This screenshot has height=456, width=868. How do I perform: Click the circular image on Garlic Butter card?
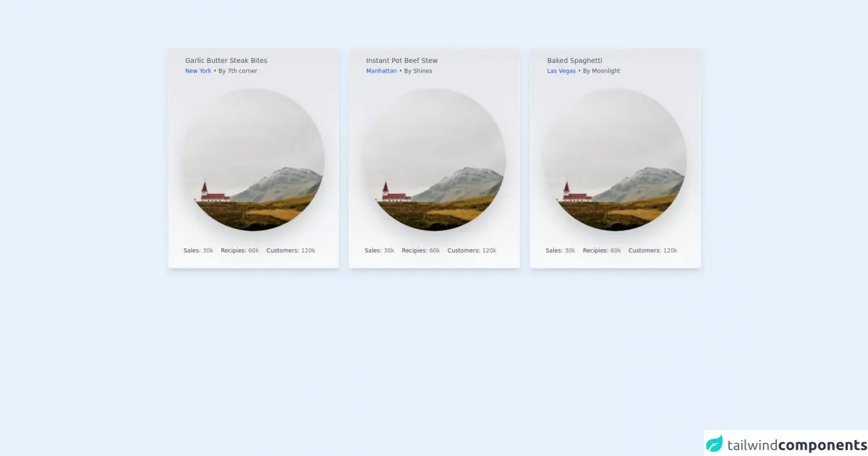point(253,159)
